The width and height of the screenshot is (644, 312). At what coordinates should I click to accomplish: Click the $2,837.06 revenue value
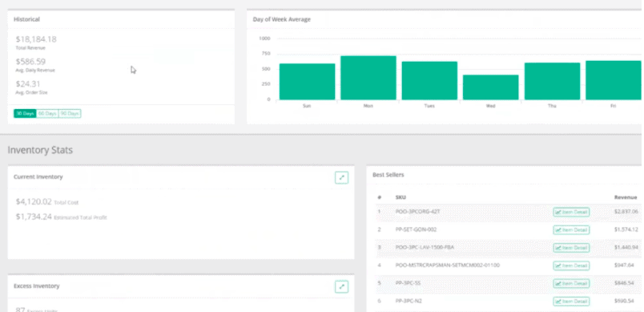coord(626,212)
